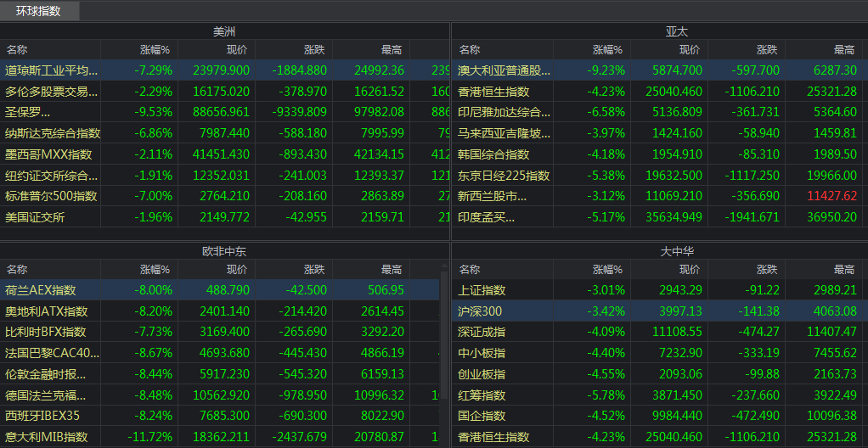Select the 创业板指 row
This screenshot has width=868, height=448.
(x=482, y=374)
